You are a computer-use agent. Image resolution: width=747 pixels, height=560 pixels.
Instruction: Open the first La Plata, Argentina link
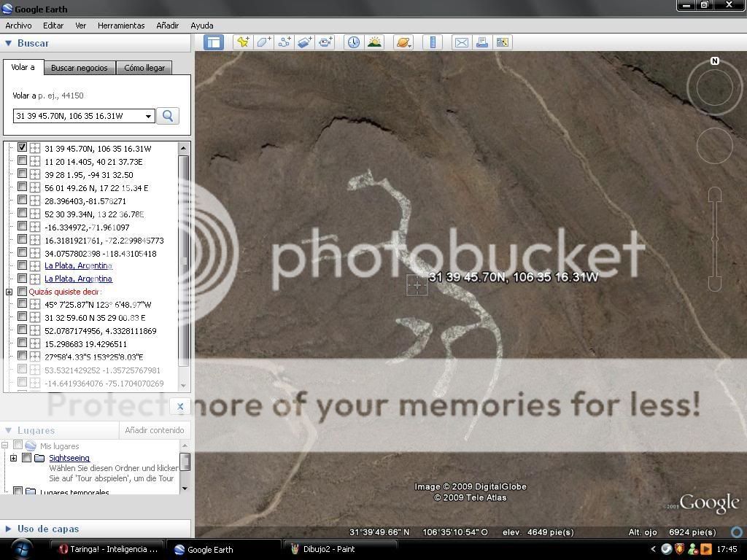point(78,265)
